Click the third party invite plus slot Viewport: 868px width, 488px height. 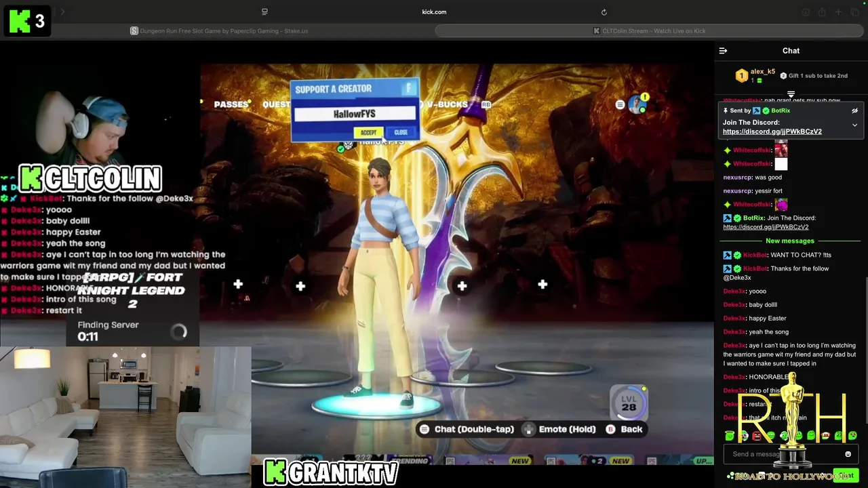[462, 287]
